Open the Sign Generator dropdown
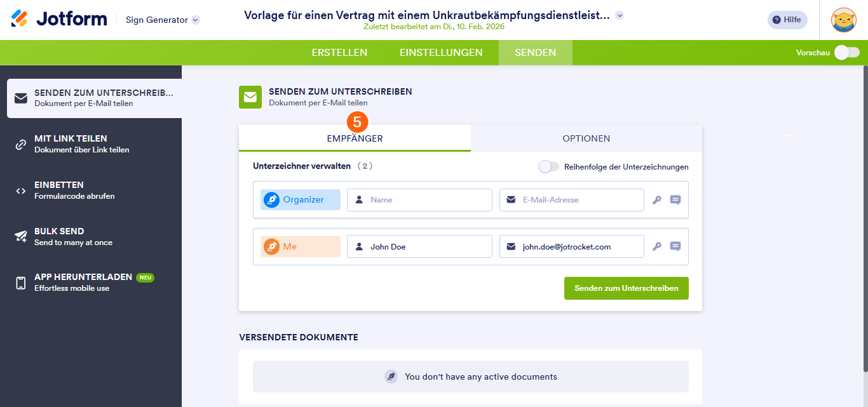Image resolution: width=868 pixels, height=407 pixels. 161,20
